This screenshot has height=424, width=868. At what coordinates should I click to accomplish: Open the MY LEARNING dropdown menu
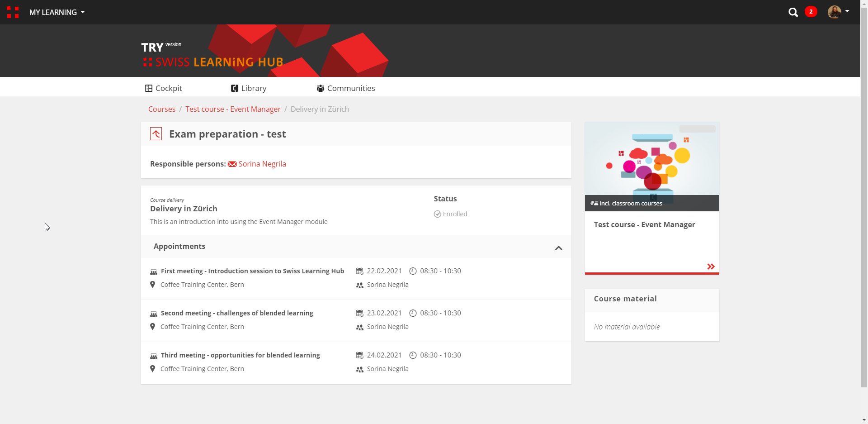point(57,12)
